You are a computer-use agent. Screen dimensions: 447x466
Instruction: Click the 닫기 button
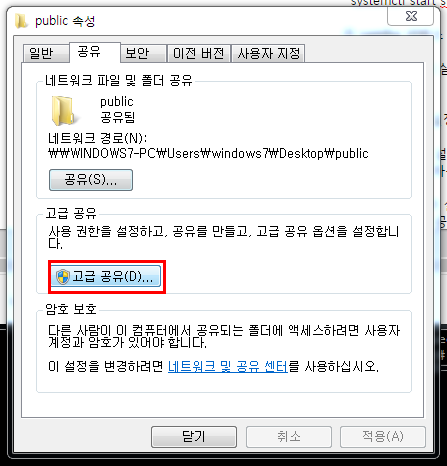[x=194, y=437]
